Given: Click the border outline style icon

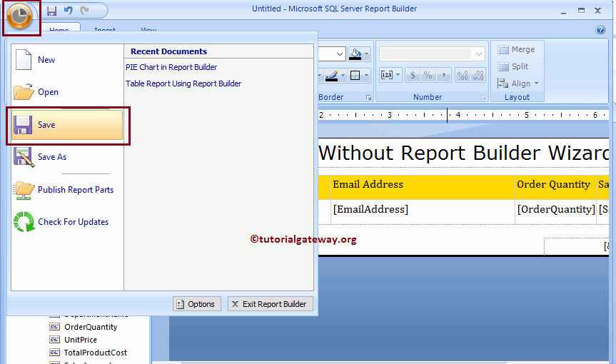Looking at the screenshot, I should [355, 76].
